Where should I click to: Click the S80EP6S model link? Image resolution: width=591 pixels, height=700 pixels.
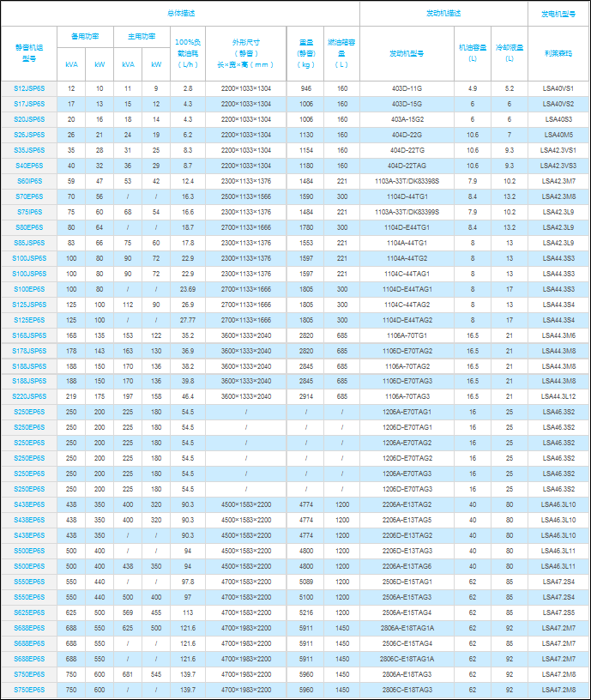pos(30,227)
